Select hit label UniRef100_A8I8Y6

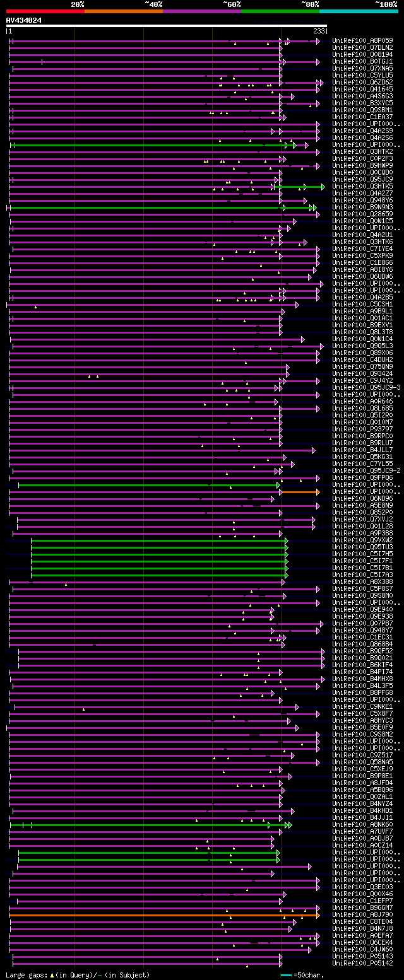tap(362, 269)
